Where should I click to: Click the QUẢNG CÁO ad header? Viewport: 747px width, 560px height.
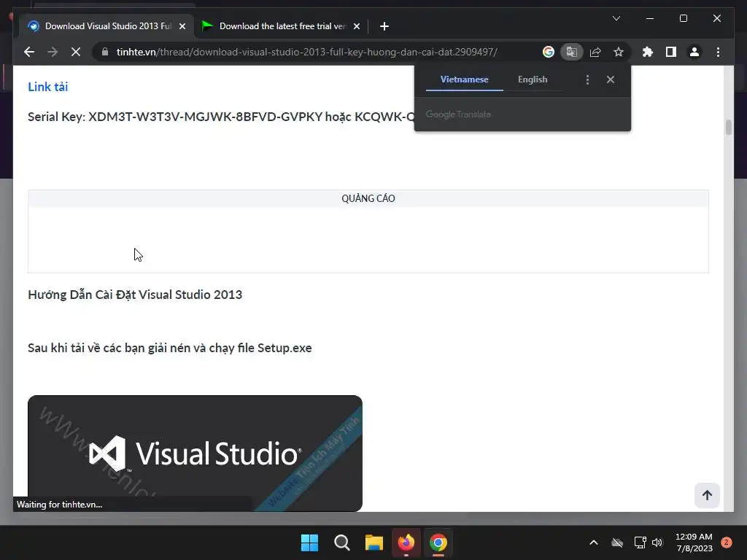coord(368,198)
